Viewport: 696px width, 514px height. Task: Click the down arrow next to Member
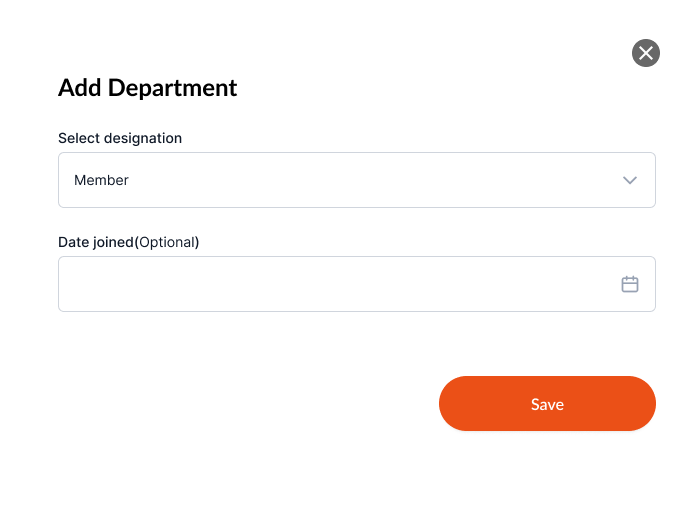630,180
